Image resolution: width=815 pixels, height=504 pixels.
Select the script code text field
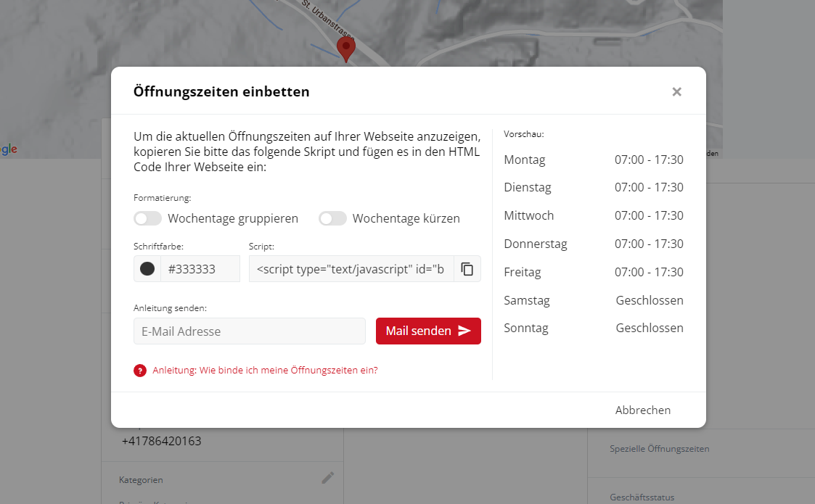coord(351,269)
